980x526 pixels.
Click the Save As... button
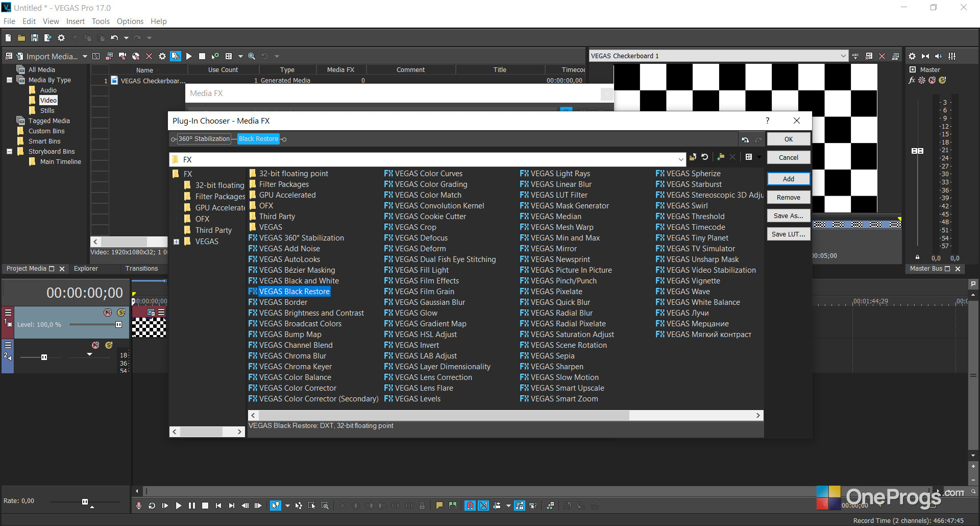tap(789, 216)
